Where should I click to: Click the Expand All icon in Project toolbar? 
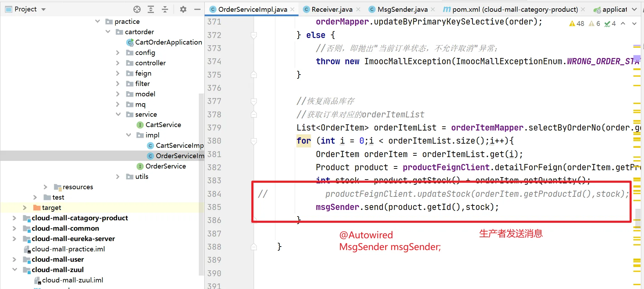click(151, 9)
